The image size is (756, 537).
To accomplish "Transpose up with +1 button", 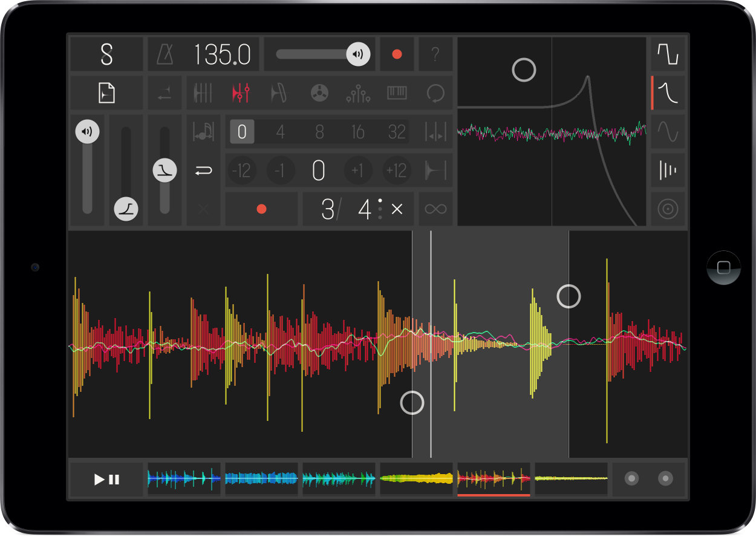I will pos(358,171).
